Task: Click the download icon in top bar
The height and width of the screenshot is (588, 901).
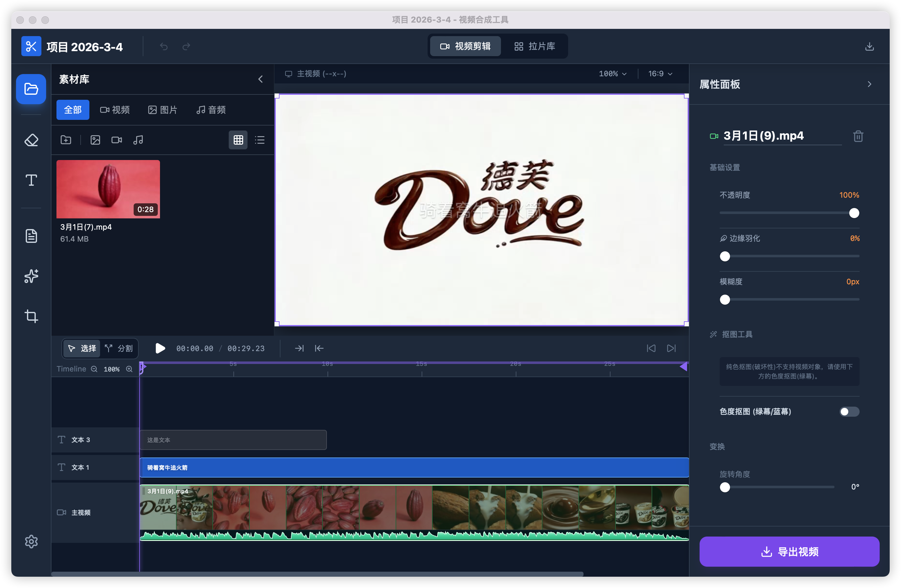Action: [869, 46]
